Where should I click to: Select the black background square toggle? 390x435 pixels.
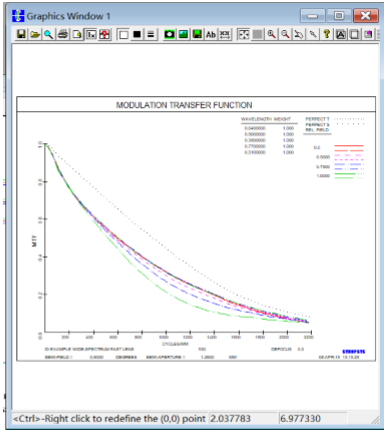(x=137, y=34)
